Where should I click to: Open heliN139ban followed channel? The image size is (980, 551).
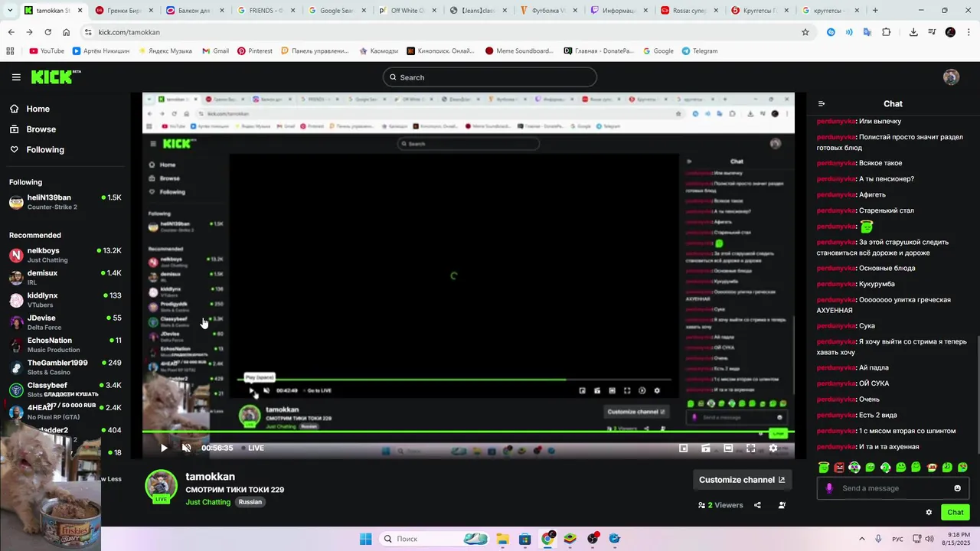tap(65, 202)
